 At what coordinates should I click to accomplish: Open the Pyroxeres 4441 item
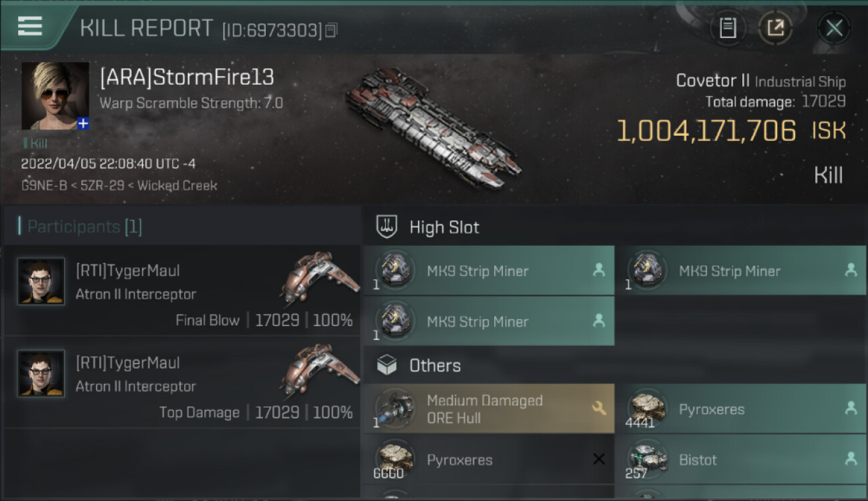[x=740, y=408]
